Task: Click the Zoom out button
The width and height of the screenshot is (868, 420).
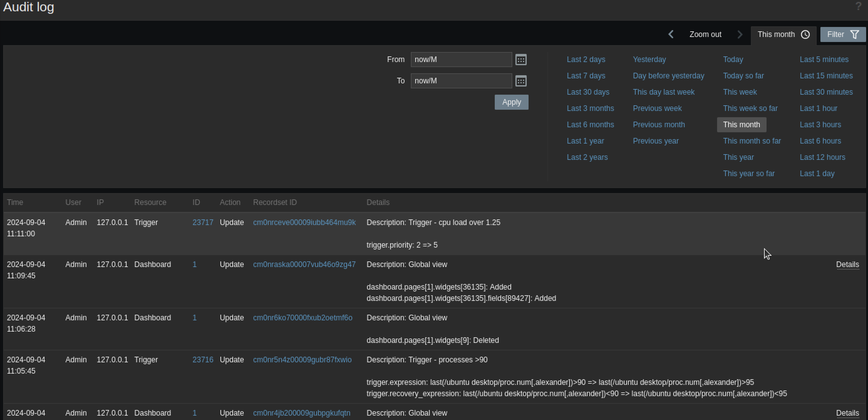Action: pos(705,34)
